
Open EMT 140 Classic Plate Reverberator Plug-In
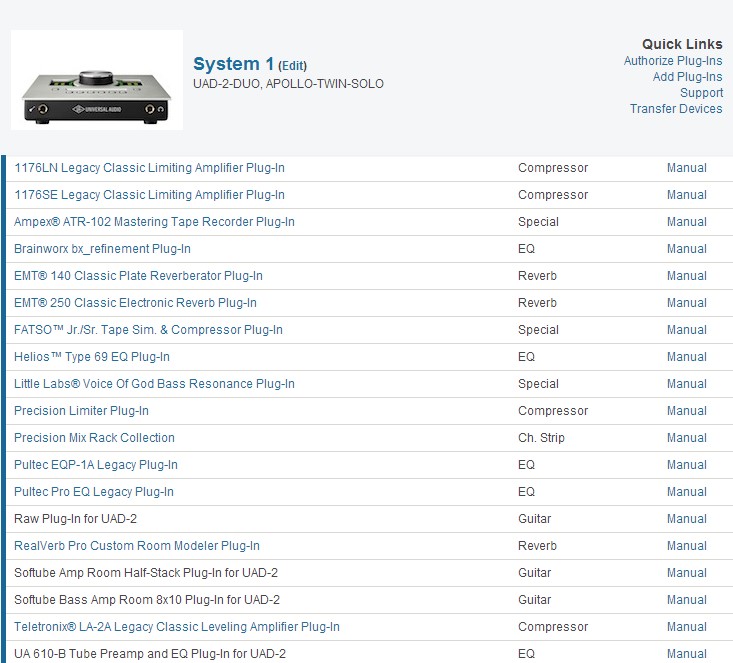[138, 276]
